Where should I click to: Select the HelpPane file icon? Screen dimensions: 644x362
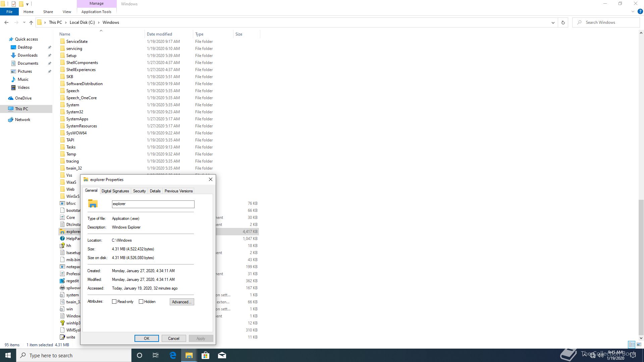coord(62,239)
